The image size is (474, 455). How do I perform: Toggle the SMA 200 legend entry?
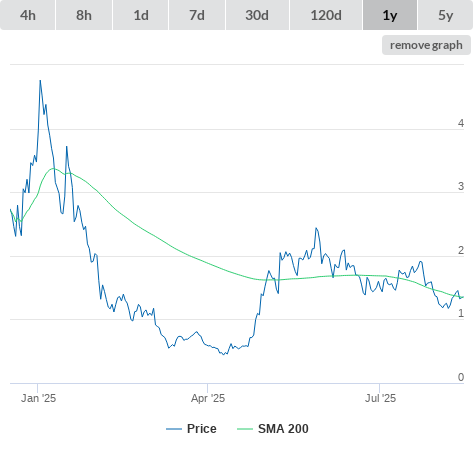(283, 429)
